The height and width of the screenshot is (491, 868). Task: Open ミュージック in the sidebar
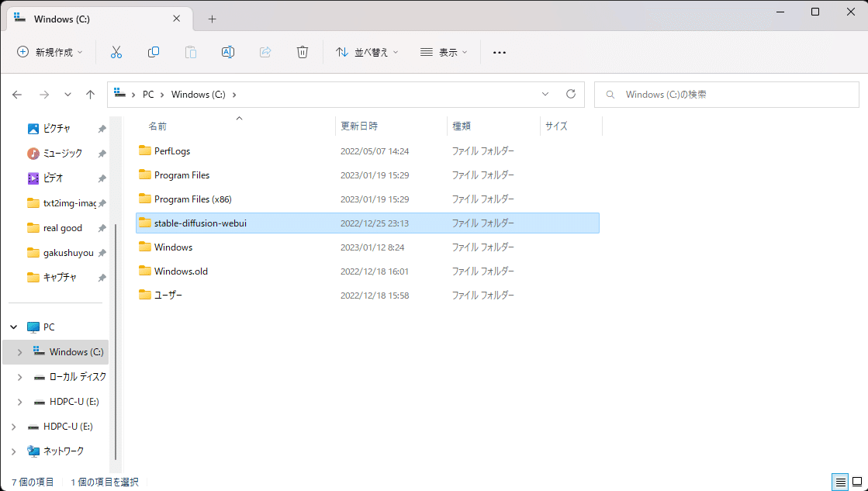click(x=63, y=154)
